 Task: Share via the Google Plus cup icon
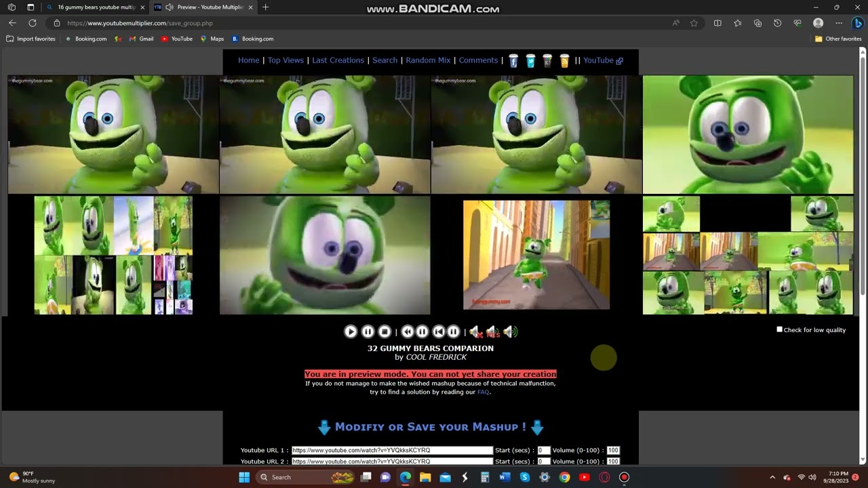tap(547, 61)
